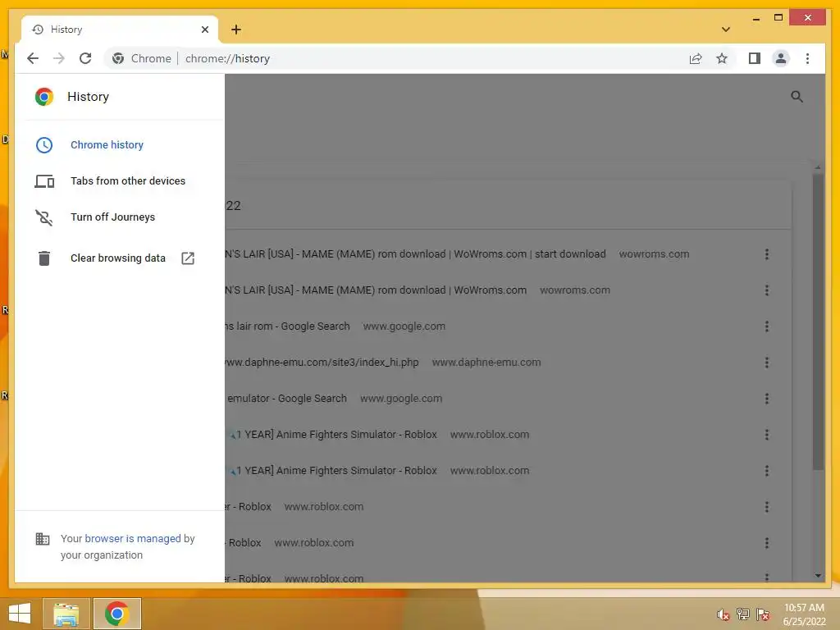The height and width of the screenshot is (630, 840).
Task: Click the external link icon beside Clear browsing data
Action: point(188,258)
